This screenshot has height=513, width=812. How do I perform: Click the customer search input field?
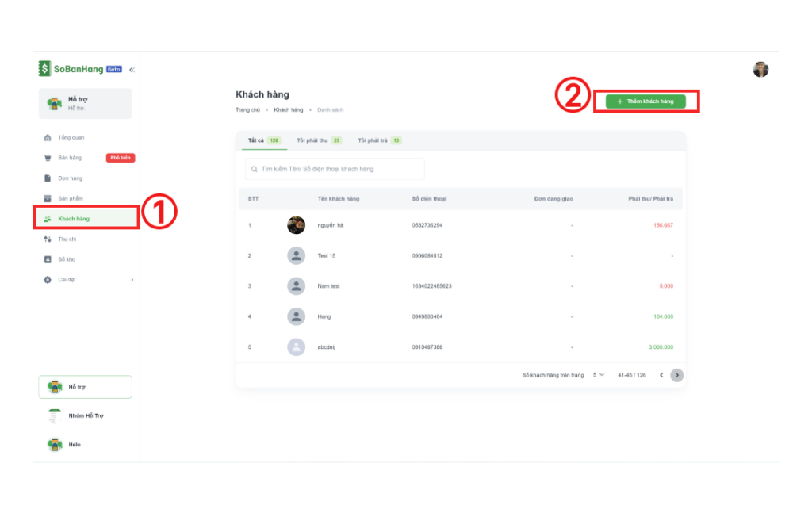[x=335, y=169]
